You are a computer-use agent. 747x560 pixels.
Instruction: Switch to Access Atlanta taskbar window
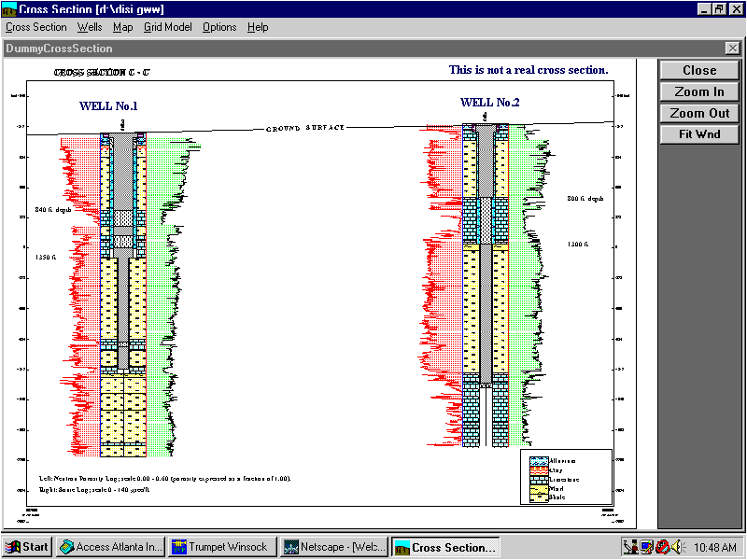click(x=111, y=547)
